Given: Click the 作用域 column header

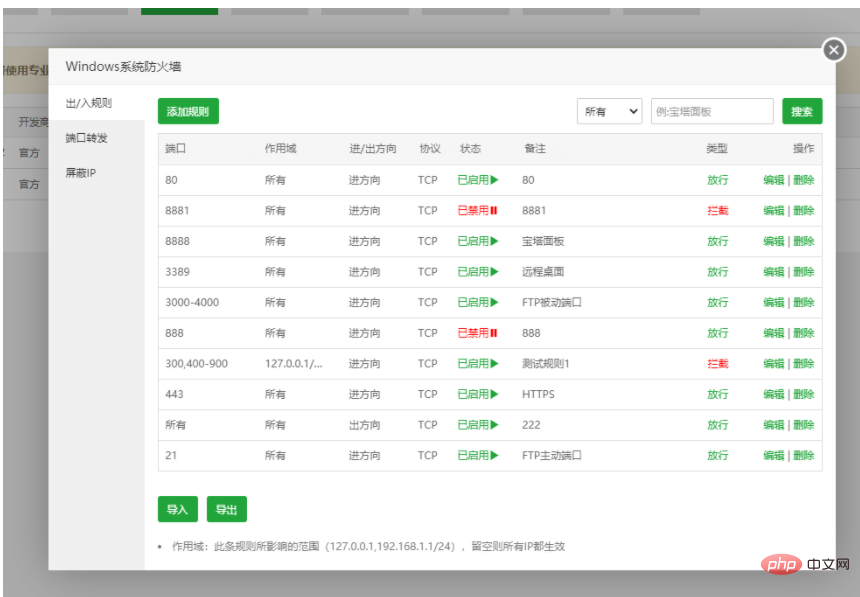Looking at the screenshot, I should (x=280, y=149).
